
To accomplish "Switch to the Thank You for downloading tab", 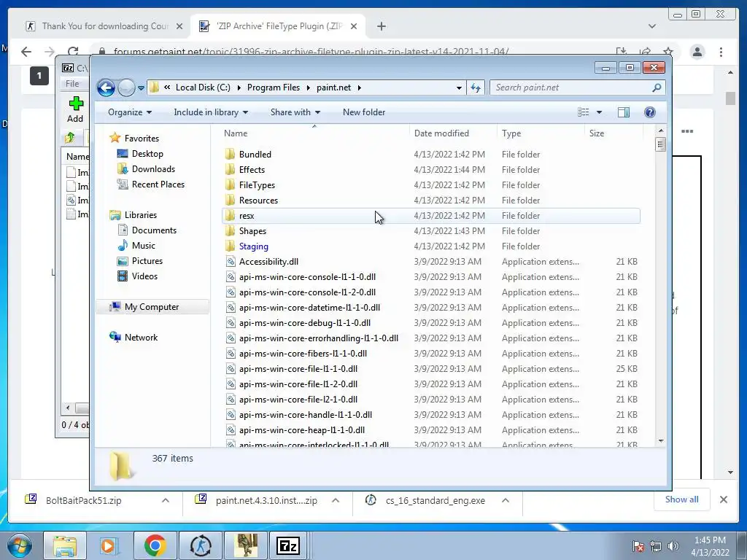I will 105,26.
